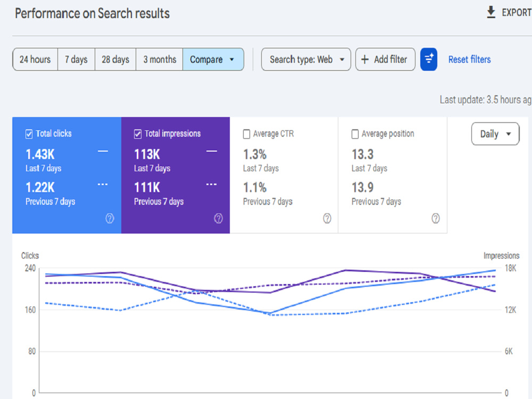Click the 1.22K previous 7 days clicks value
This screenshot has width=532, height=399.
pyautogui.click(x=40, y=187)
